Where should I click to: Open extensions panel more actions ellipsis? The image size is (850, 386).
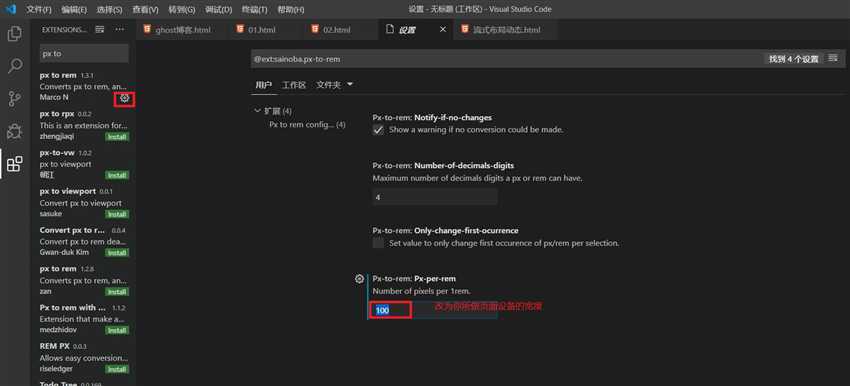pyautogui.click(x=120, y=30)
